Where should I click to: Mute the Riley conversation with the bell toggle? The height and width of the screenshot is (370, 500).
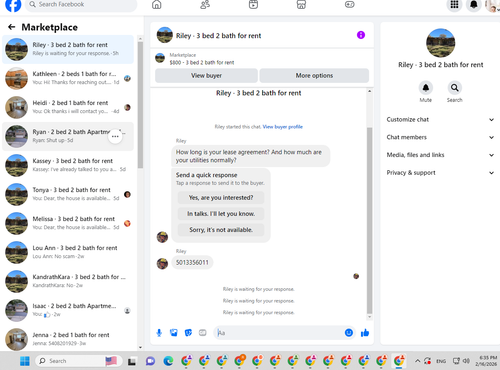click(426, 88)
